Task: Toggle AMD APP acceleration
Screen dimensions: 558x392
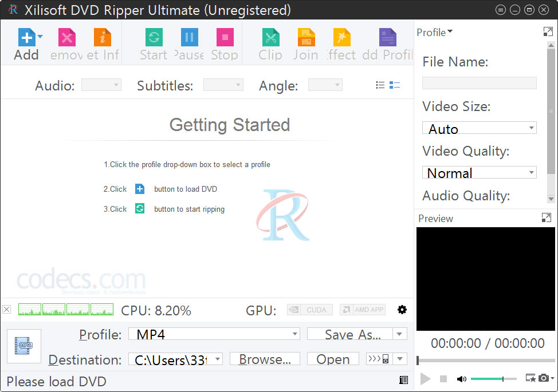Action: pyautogui.click(x=363, y=310)
